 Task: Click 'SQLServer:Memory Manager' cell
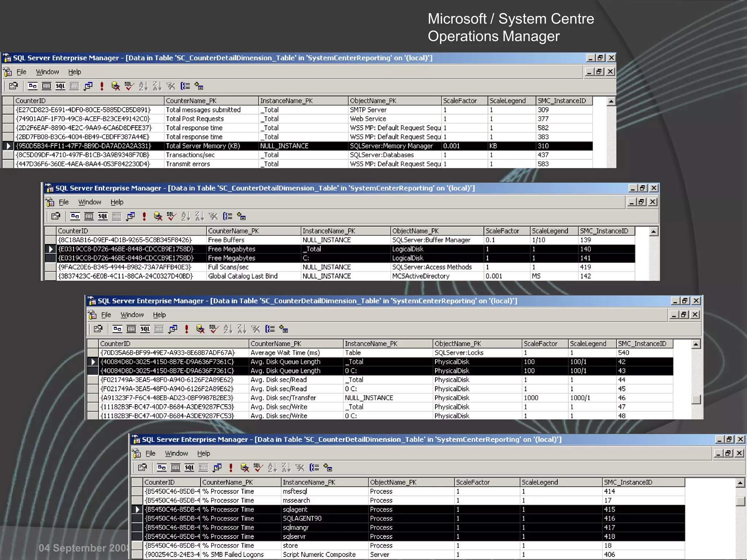pos(395,146)
